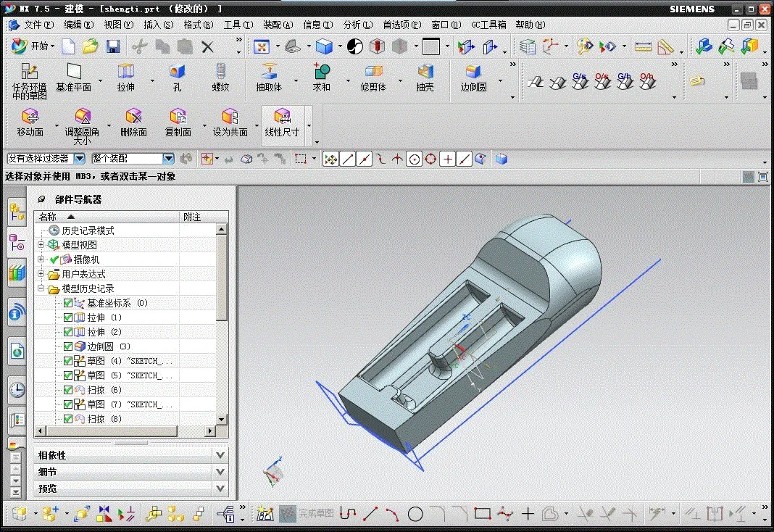This screenshot has height=532, width=774.
Task: Open the 抽壳 (Shell) tool
Action: (425, 72)
